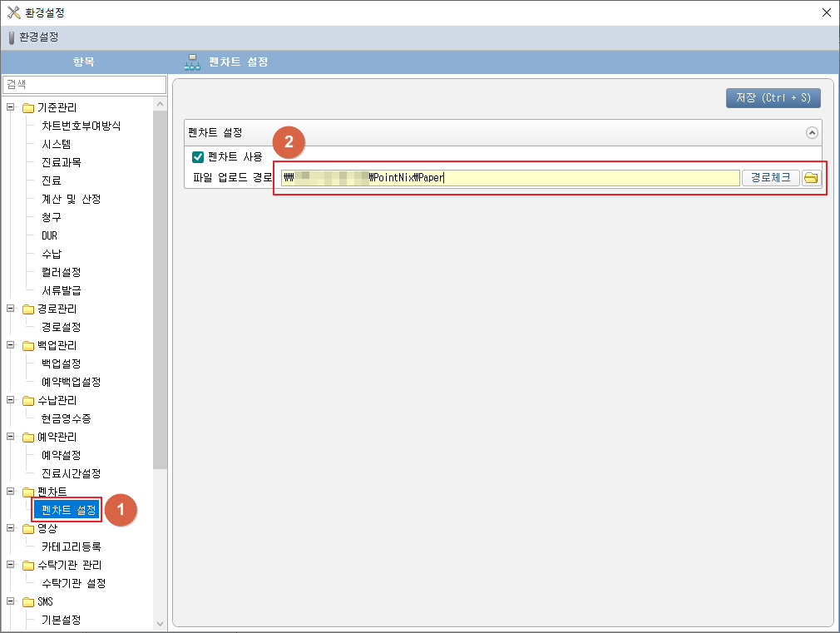Click the 검색 search field
Screen dimensions: 840x633
coord(84,85)
